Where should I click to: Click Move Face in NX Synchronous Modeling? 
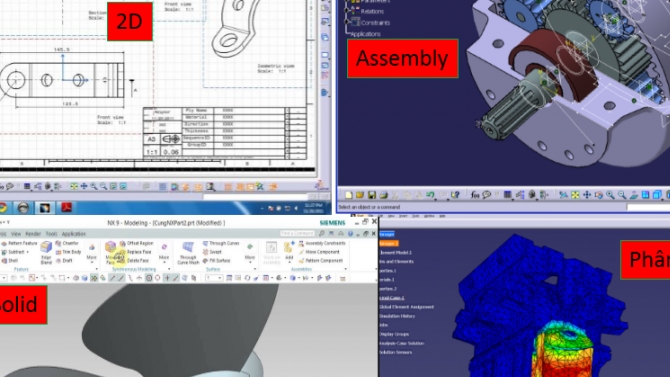(x=110, y=252)
